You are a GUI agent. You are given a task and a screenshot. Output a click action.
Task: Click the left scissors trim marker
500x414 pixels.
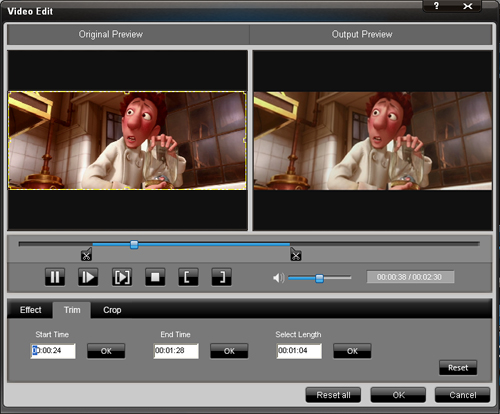coord(87,255)
